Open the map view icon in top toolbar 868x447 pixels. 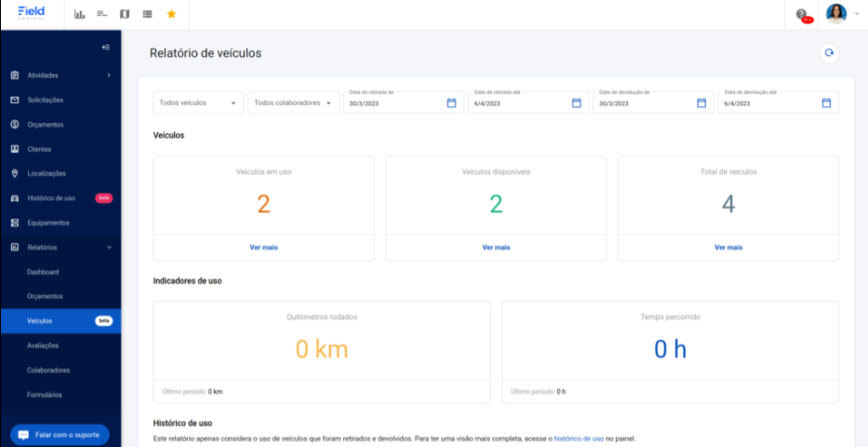125,14
